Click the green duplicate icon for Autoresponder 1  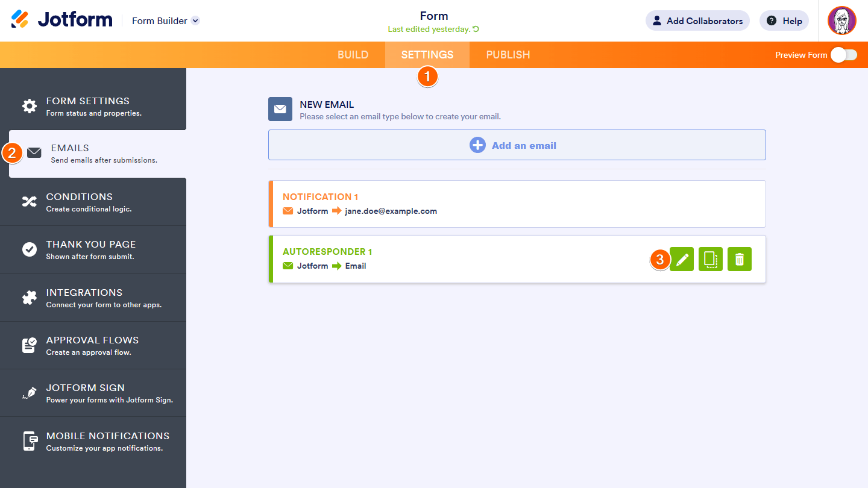point(711,260)
